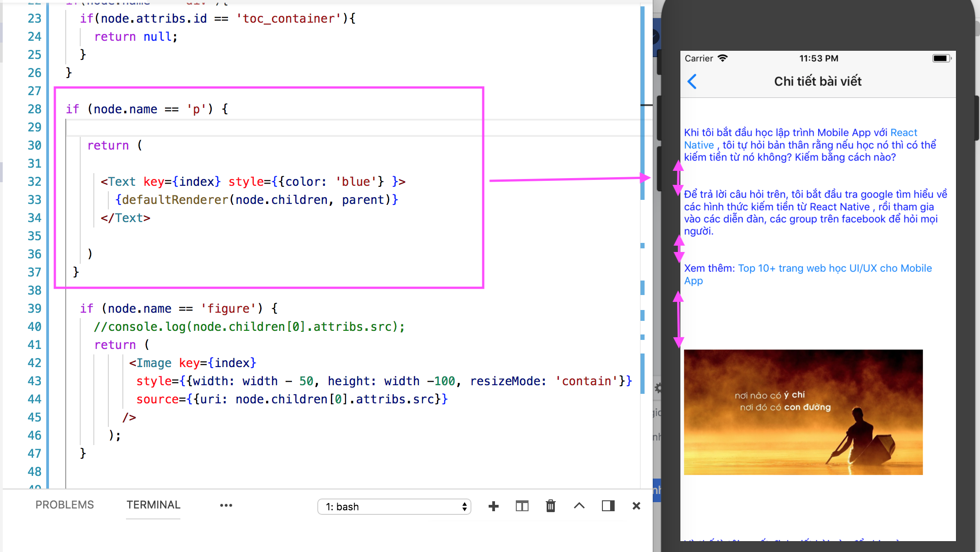
Task: Click line number 43 in gutter
Action: tap(34, 381)
